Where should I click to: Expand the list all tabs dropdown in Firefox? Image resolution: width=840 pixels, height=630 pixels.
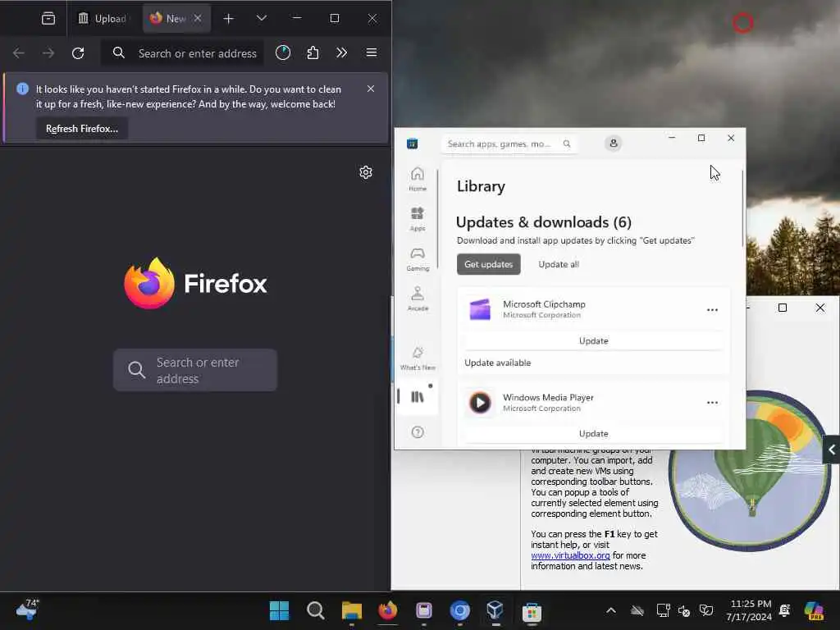click(262, 18)
